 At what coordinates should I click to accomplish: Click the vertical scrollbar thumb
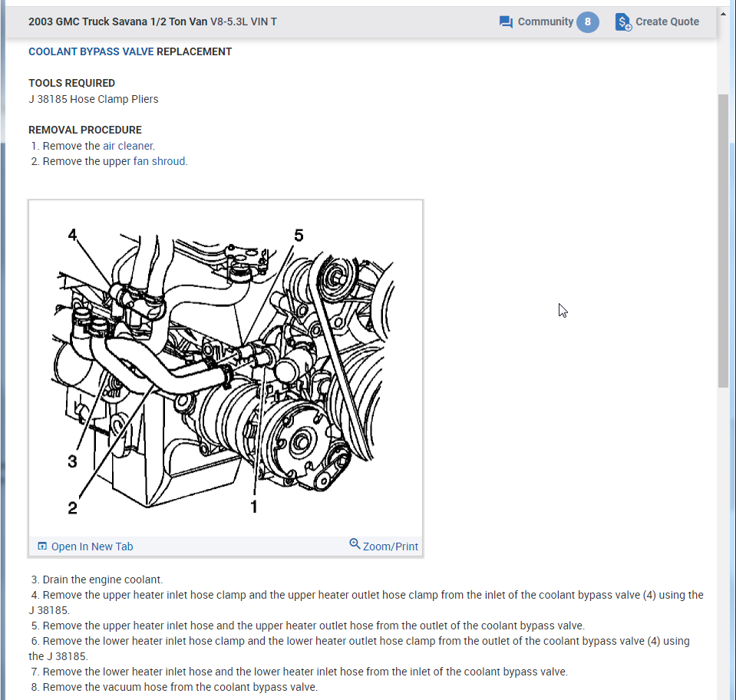pyautogui.click(x=723, y=241)
